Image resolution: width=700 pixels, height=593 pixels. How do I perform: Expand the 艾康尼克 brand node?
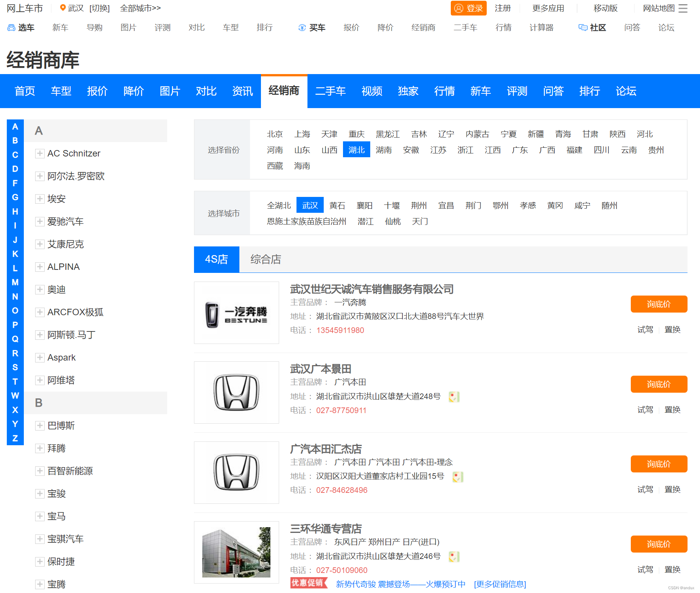click(x=40, y=244)
